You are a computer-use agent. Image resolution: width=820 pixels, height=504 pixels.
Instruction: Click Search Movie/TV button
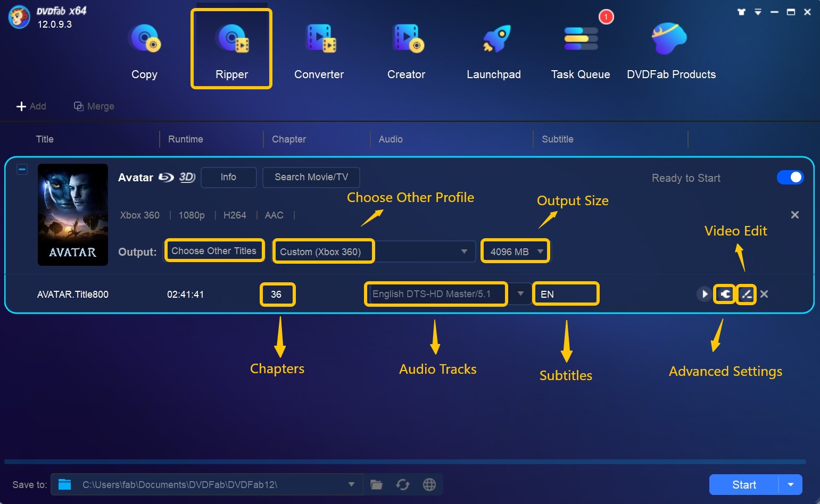[x=311, y=177]
